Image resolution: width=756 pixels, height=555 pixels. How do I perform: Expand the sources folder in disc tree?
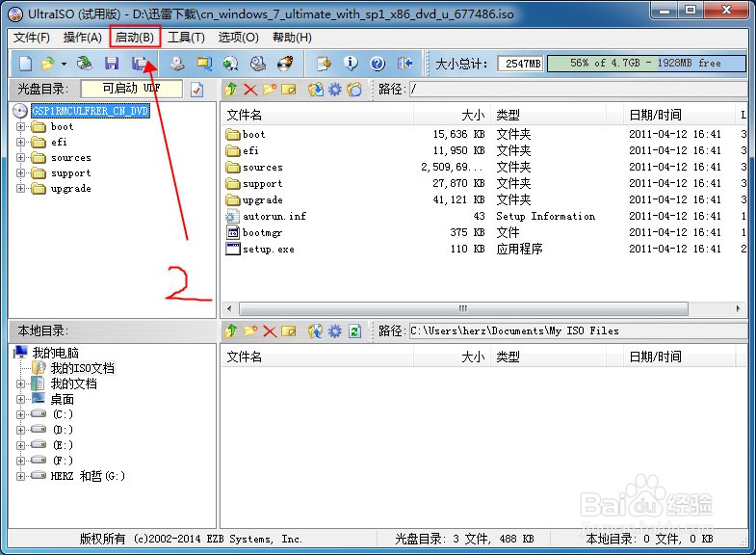[21, 158]
